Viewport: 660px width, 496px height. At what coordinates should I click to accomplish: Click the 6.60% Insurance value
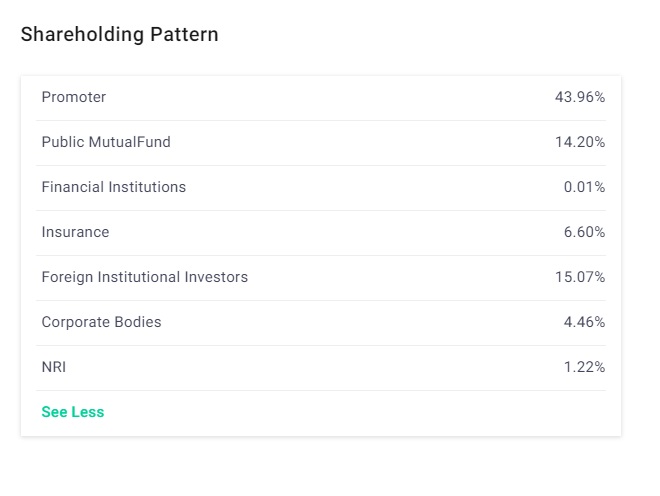pos(584,232)
